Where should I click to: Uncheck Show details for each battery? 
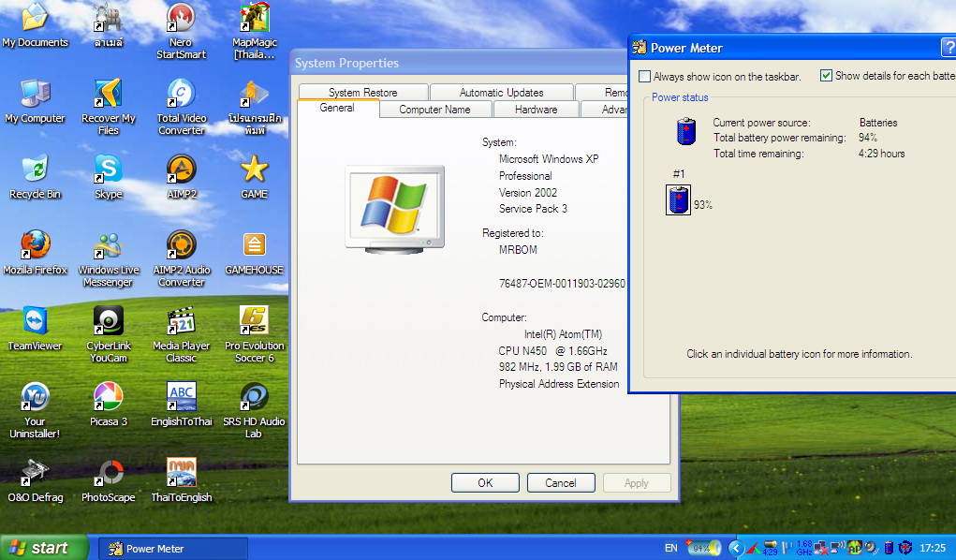(x=826, y=76)
